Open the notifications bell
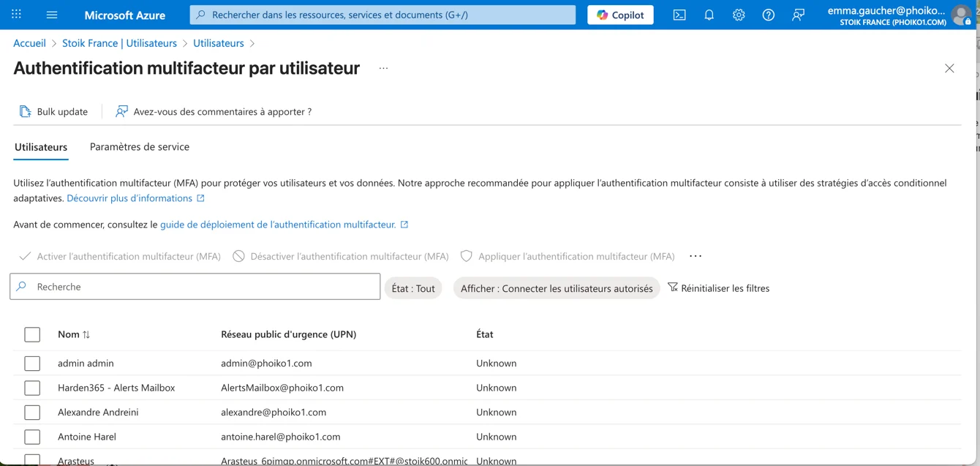Image resolution: width=980 pixels, height=466 pixels. pos(709,15)
